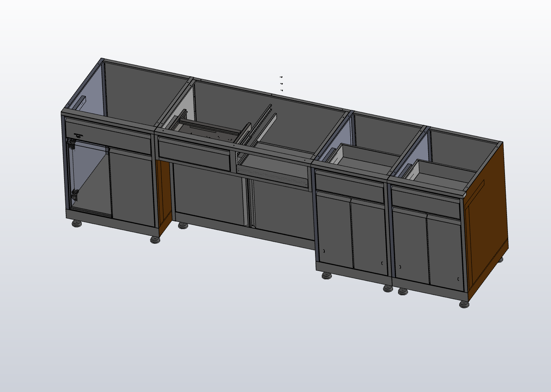Pick the front-right leveling foot of the leftmost cabinet
This screenshot has height=392, width=551.
155,240
